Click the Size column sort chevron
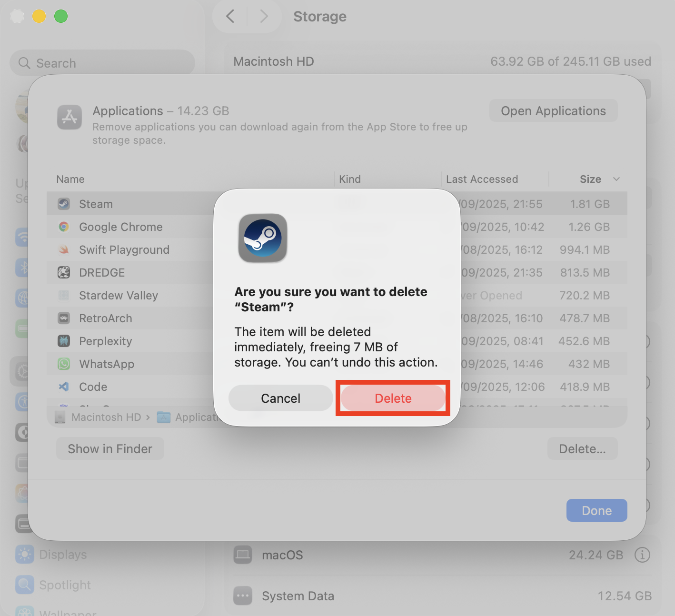 tap(616, 179)
